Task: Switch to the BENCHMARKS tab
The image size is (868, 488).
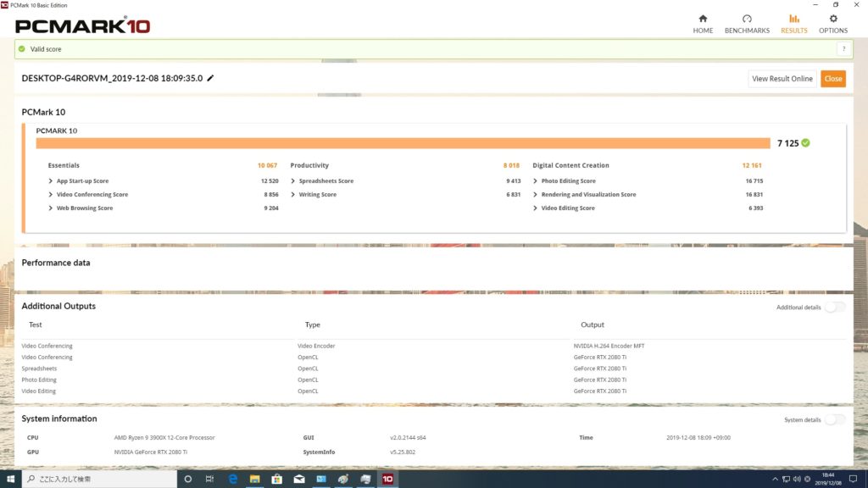Action: click(747, 25)
